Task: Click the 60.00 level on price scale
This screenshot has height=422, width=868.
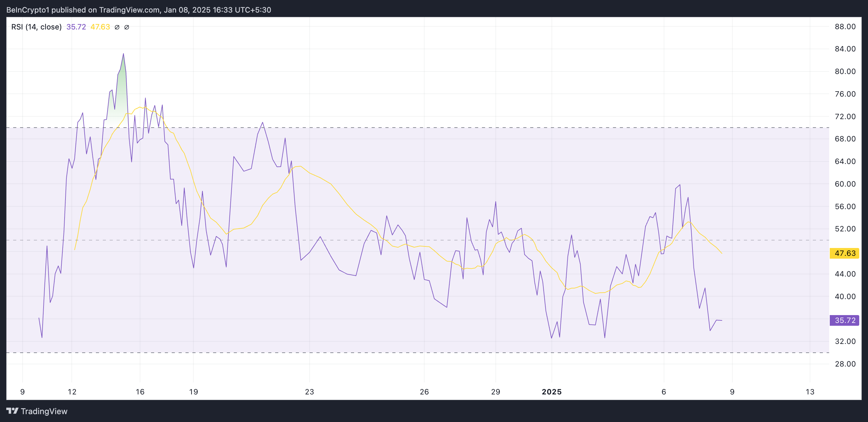Action: tap(845, 184)
